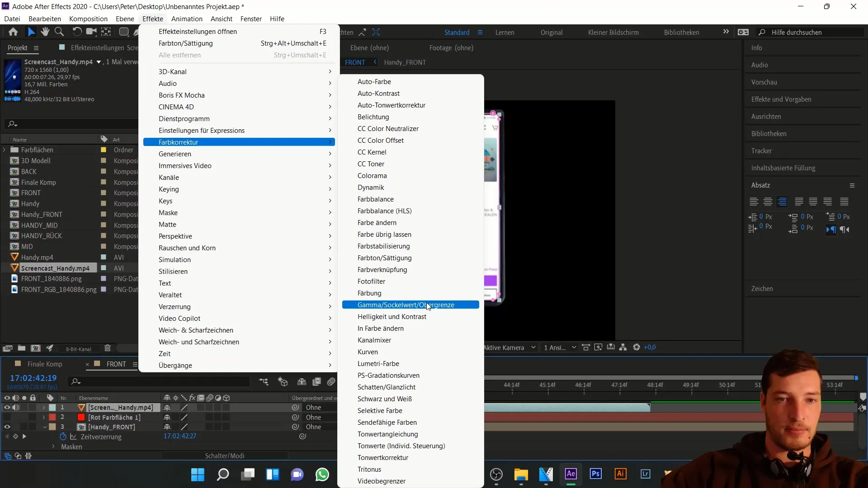
Task: Click the 8-Bit-Kanal color depth button
Action: click(79, 349)
